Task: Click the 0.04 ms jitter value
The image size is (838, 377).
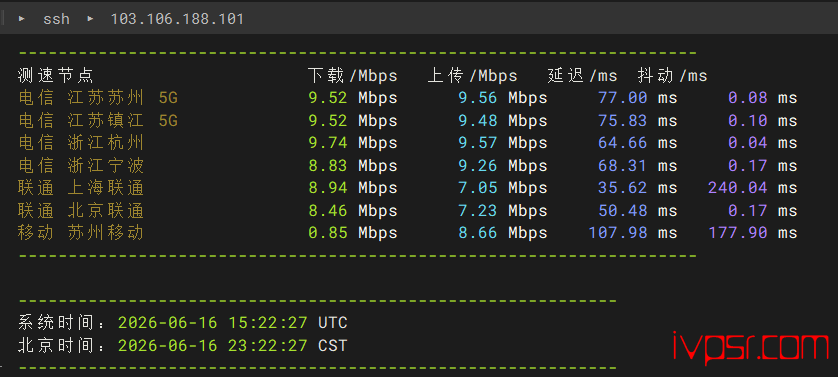Action: click(x=763, y=143)
